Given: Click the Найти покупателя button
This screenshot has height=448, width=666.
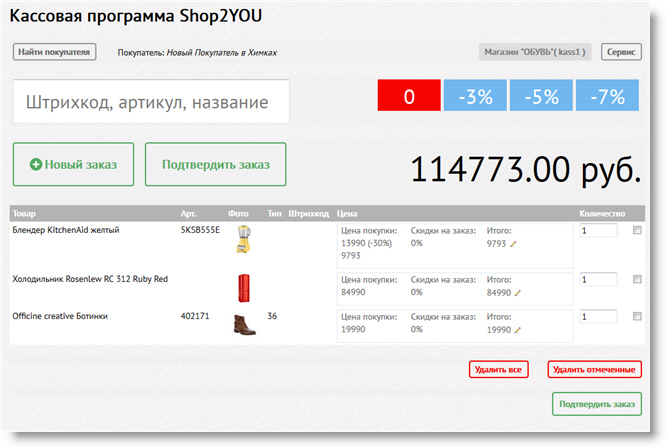Looking at the screenshot, I should [55, 52].
